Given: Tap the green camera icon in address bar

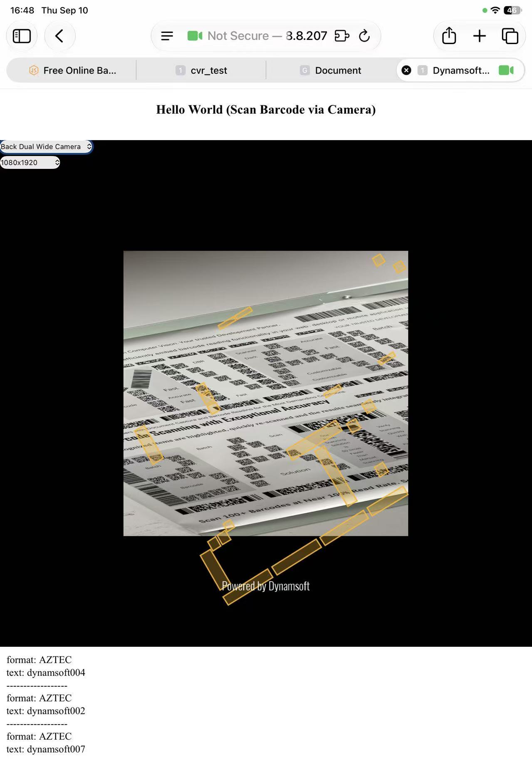Looking at the screenshot, I should [x=195, y=36].
